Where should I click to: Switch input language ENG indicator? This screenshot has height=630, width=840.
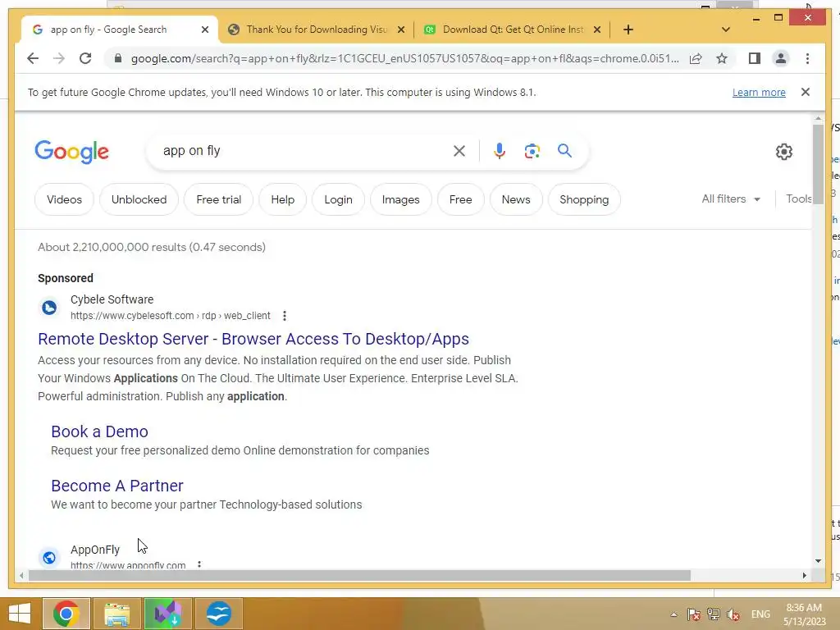coord(760,614)
